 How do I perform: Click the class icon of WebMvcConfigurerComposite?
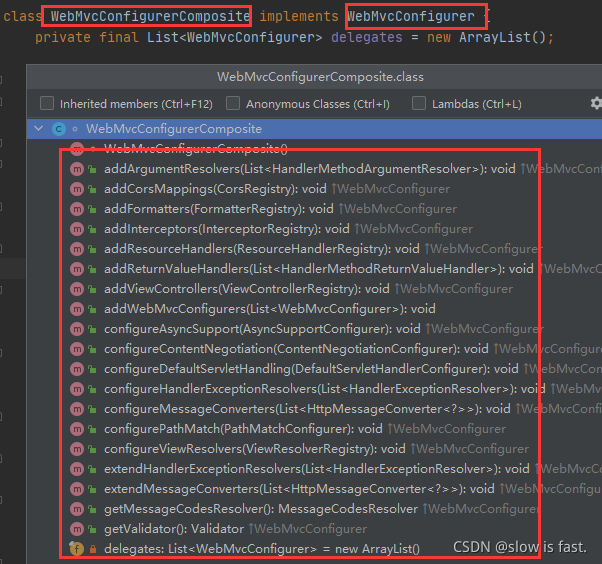(x=59, y=129)
